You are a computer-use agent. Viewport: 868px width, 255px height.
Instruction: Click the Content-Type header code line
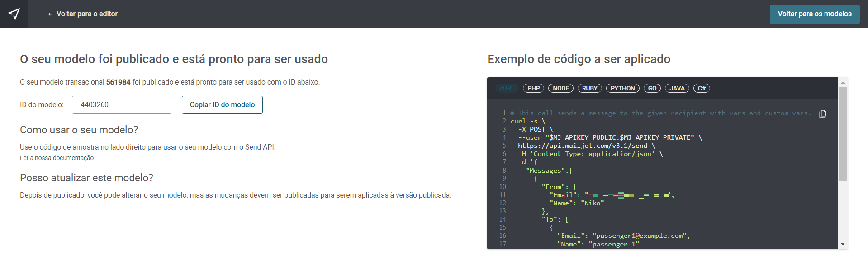click(590, 154)
